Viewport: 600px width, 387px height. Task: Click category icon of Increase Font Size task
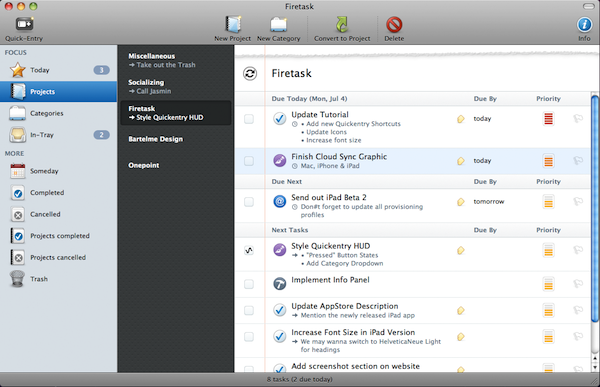[x=280, y=336]
